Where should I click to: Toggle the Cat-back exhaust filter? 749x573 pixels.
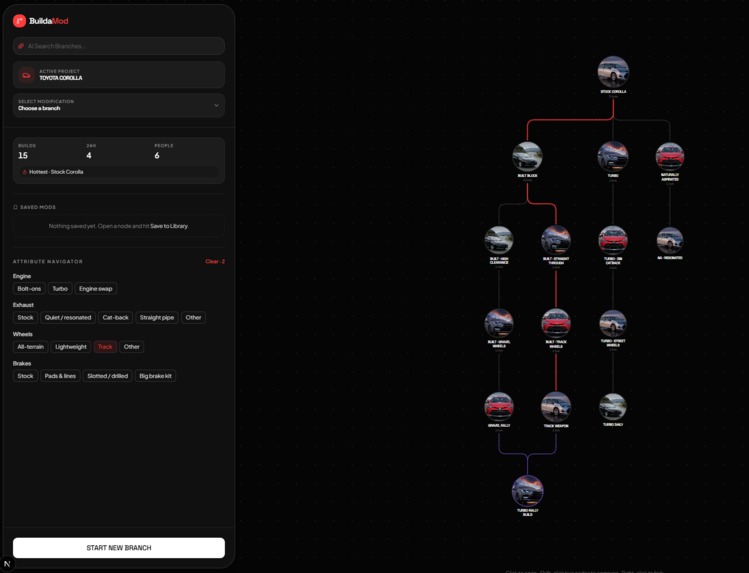[x=116, y=318]
